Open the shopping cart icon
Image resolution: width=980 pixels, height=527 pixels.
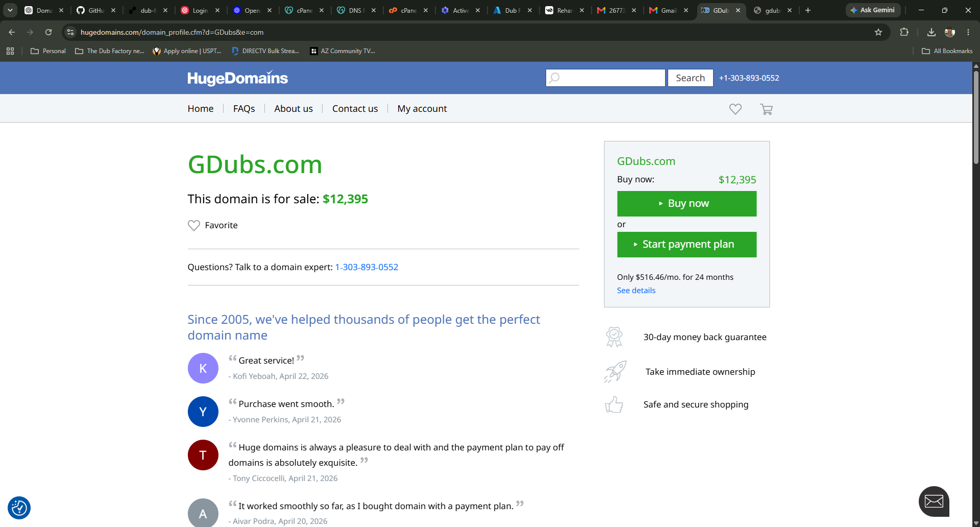click(766, 109)
